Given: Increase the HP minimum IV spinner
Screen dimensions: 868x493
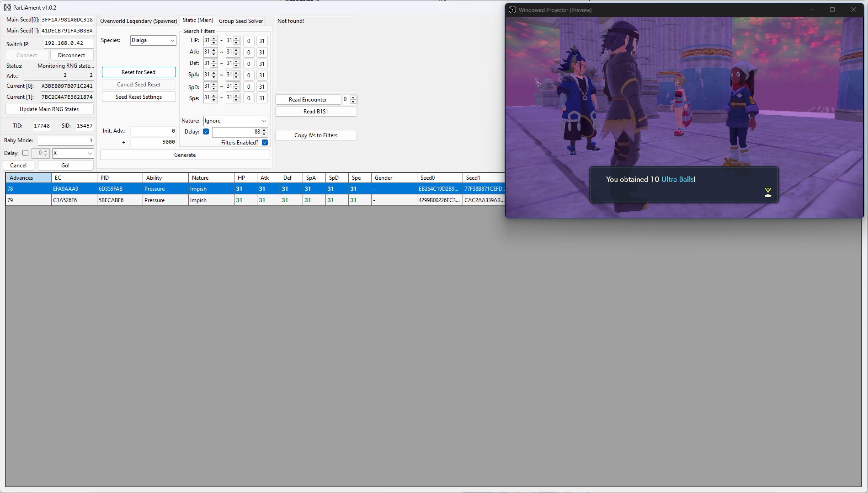Looking at the screenshot, I should [x=214, y=39].
